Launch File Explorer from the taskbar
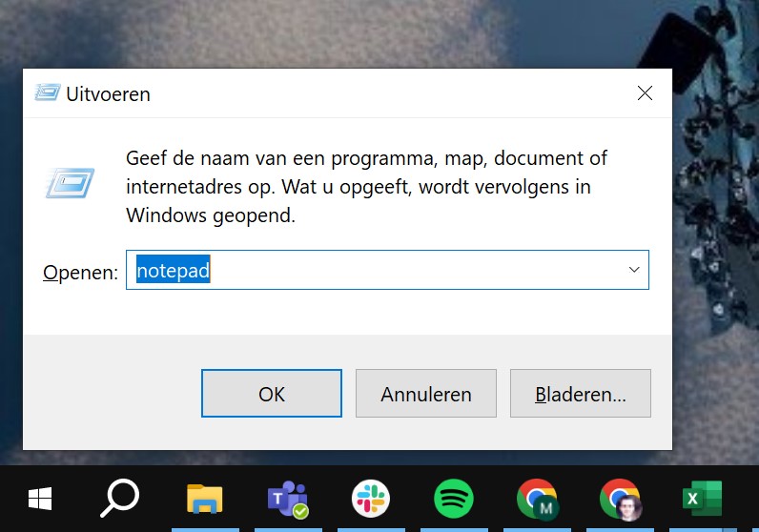 pyautogui.click(x=205, y=499)
